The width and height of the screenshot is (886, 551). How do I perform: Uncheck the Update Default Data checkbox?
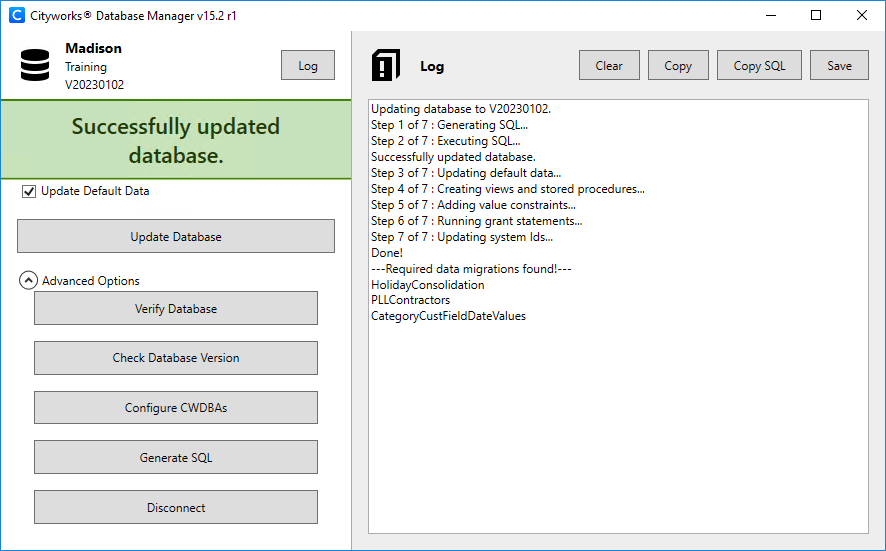tap(28, 191)
